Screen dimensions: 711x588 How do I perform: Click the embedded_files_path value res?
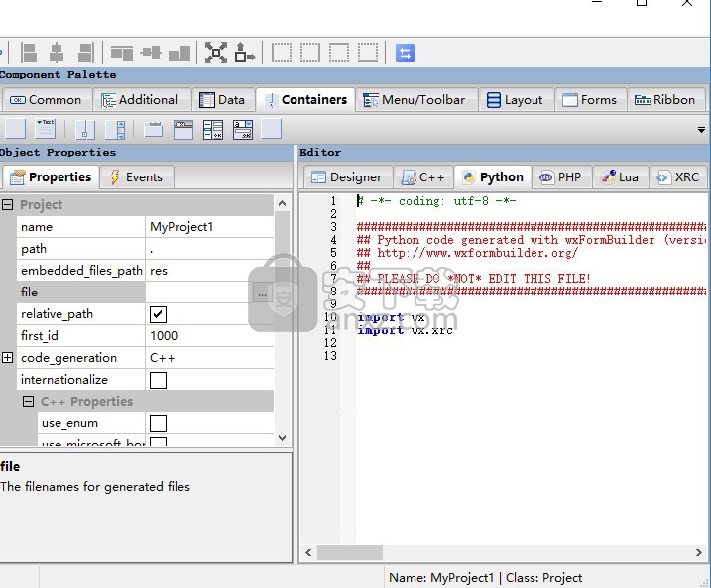209,271
